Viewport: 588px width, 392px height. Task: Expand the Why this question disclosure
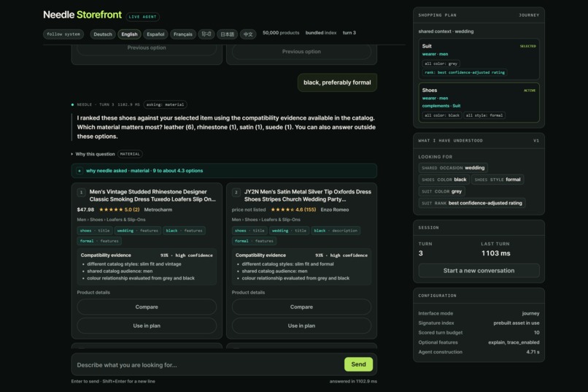(93, 154)
